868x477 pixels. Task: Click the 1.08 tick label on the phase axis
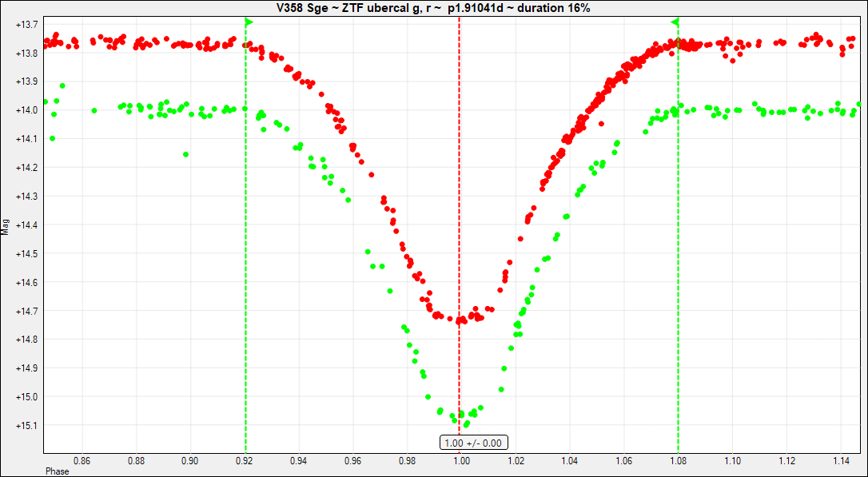(678, 461)
